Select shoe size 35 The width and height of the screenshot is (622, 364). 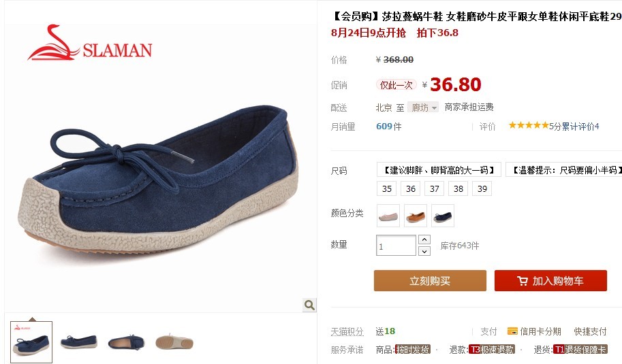387,188
